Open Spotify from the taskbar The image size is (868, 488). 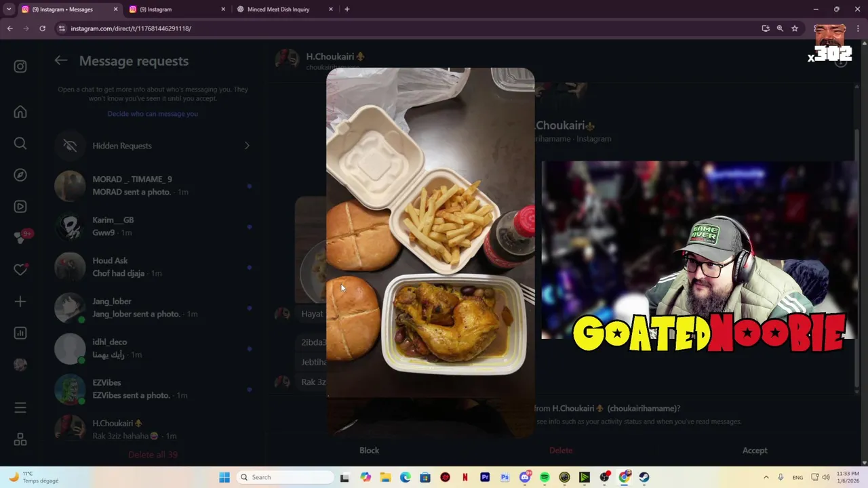[x=545, y=477]
